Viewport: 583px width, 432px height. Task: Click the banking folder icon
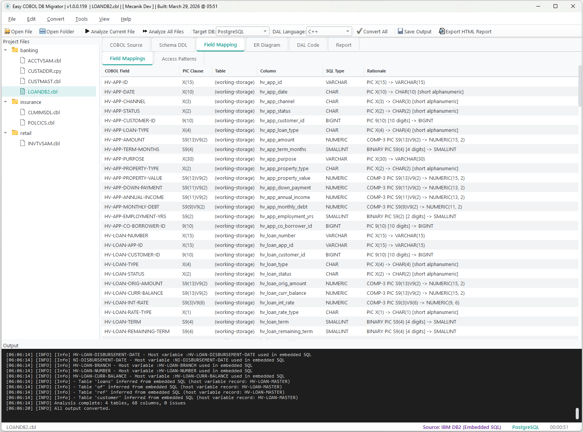click(15, 50)
